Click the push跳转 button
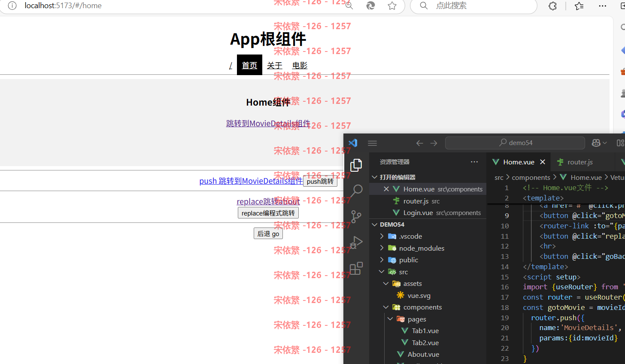 point(320,181)
